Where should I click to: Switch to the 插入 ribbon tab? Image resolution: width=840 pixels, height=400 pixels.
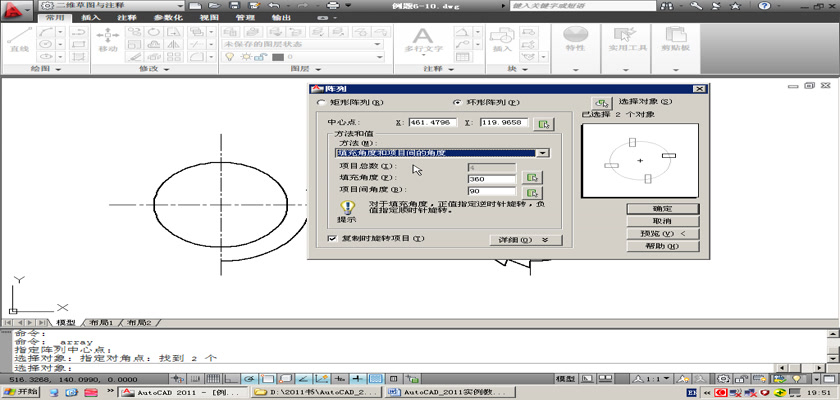click(x=91, y=18)
